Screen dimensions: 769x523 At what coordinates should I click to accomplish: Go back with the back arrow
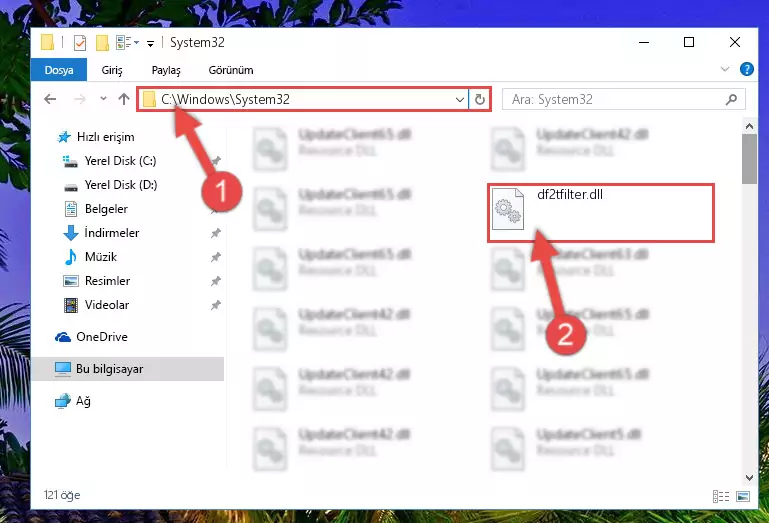50,100
